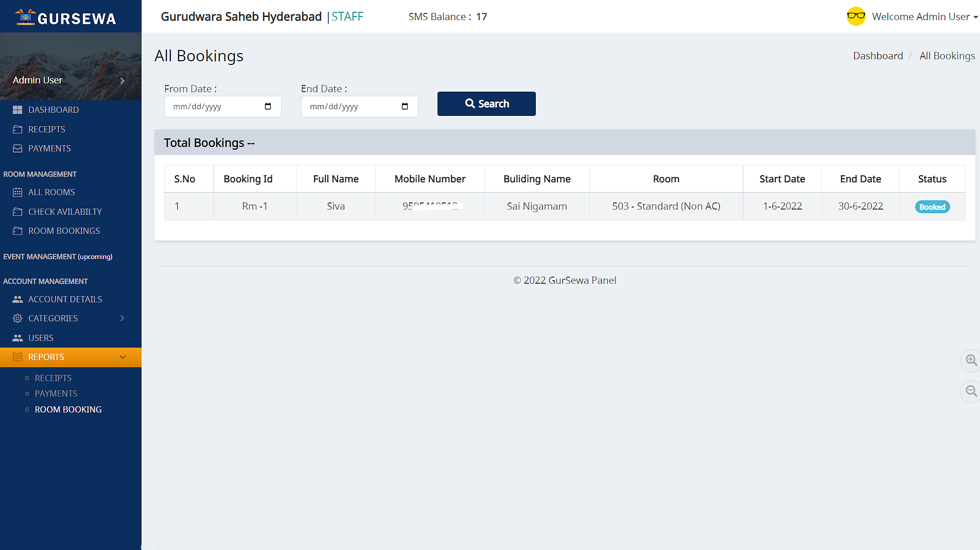Click the Categories gear icon
The height and width of the screenshot is (550, 980).
pyautogui.click(x=17, y=318)
